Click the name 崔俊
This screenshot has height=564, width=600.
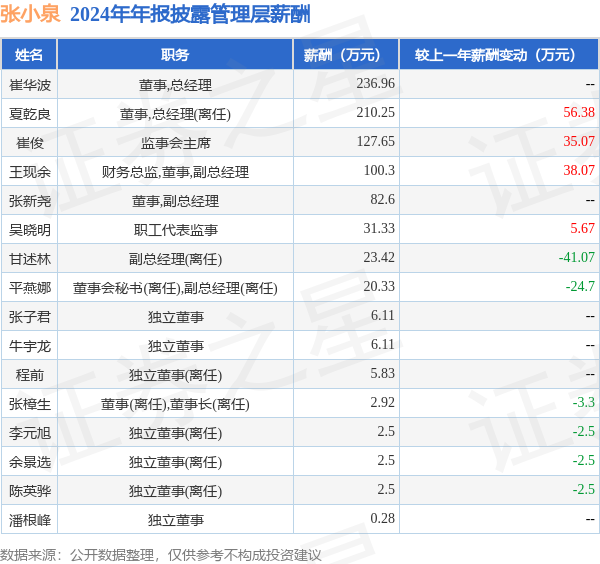(x=29, y=143)
